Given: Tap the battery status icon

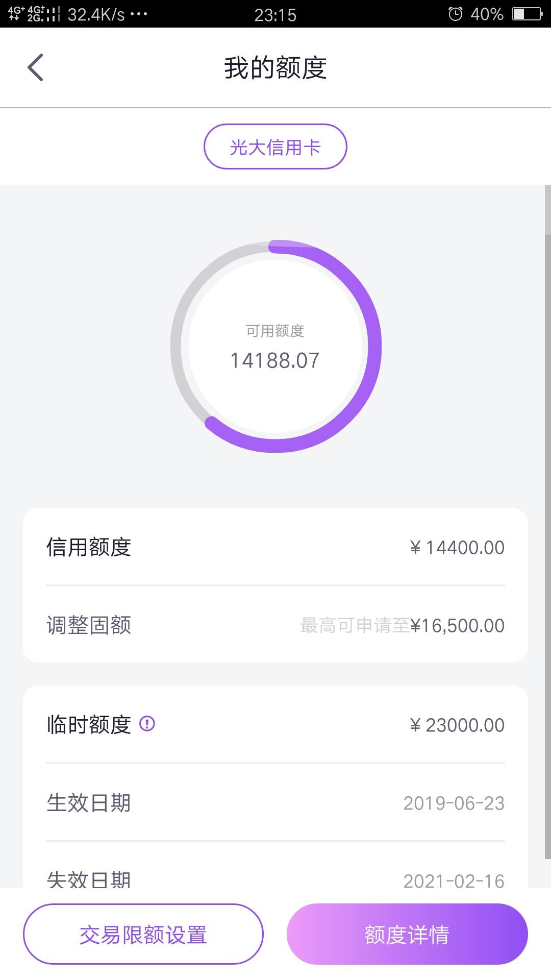Looking at the screenshot, I should click(x=527, y=14).
